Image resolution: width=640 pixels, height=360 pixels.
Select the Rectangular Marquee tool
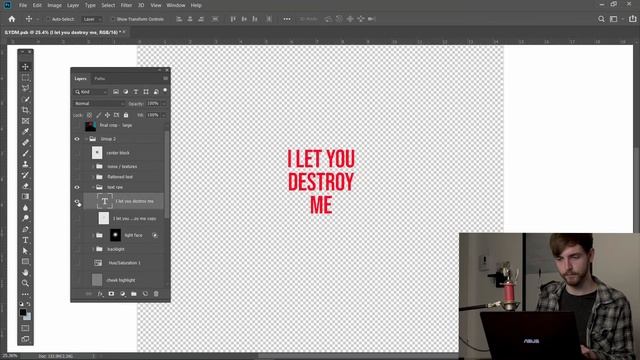(x=25, y=78)
